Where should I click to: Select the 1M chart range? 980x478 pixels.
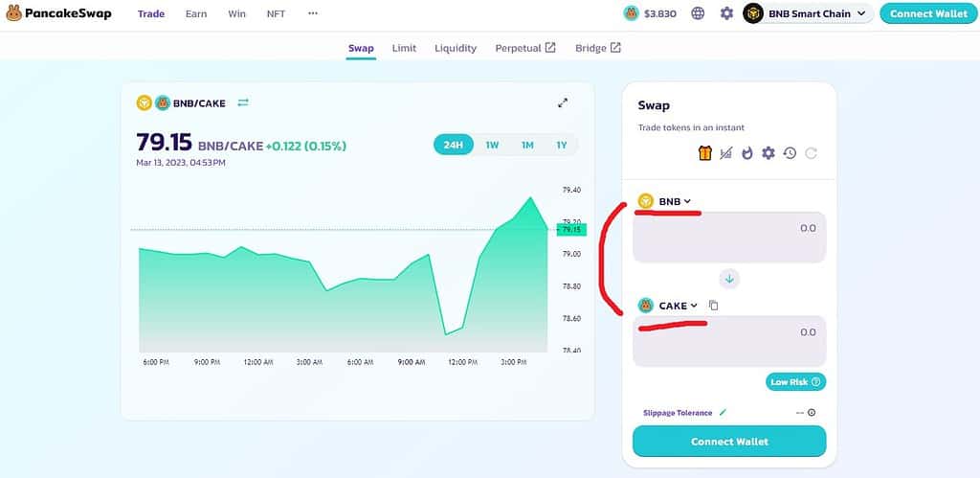coord(527,146)
